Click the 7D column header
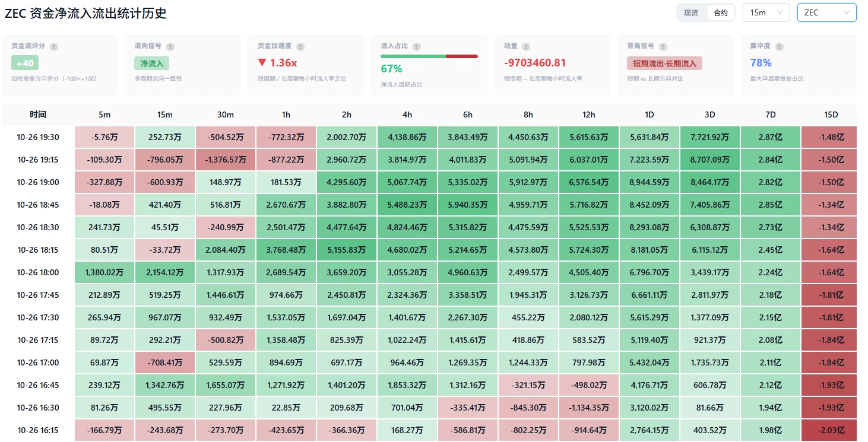This screenshot has height=442, width=868. [x=771, y=115]
